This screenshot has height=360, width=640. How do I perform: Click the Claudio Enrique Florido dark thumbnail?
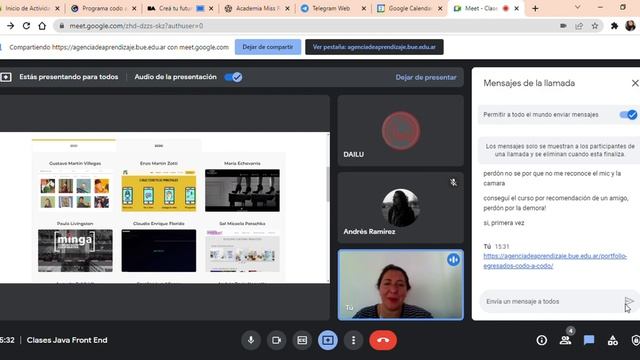click(x=159, y=251)
